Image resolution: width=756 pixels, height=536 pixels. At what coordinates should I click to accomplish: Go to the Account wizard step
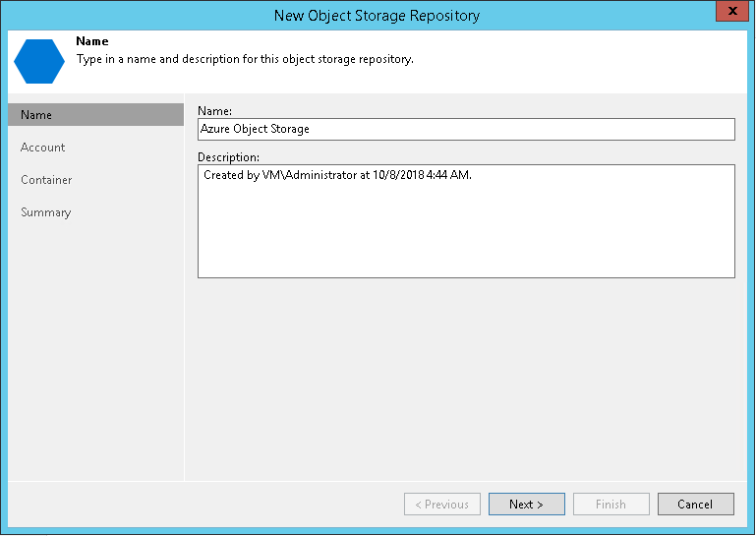[x=43, y=148]
